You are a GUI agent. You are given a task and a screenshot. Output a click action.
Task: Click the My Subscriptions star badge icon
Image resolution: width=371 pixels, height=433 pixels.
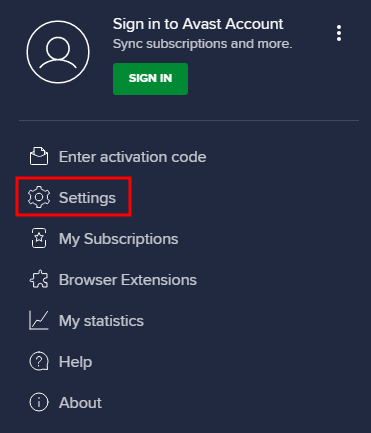pyautogui.click(x=39, y=238)
